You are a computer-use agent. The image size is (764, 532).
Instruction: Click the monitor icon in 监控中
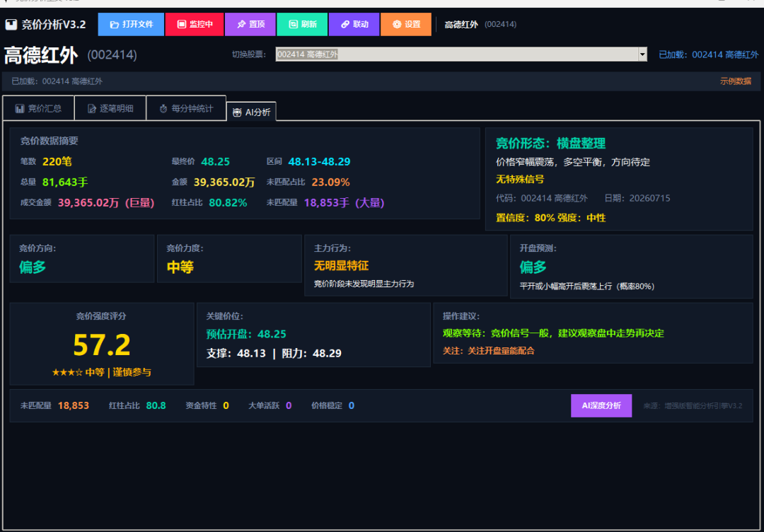[x=182, y=24]
